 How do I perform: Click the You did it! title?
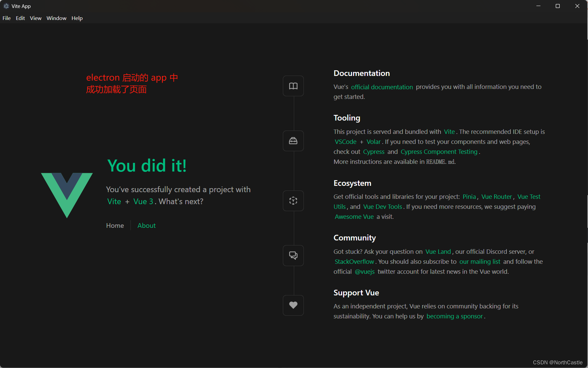[x=147, y=166]
